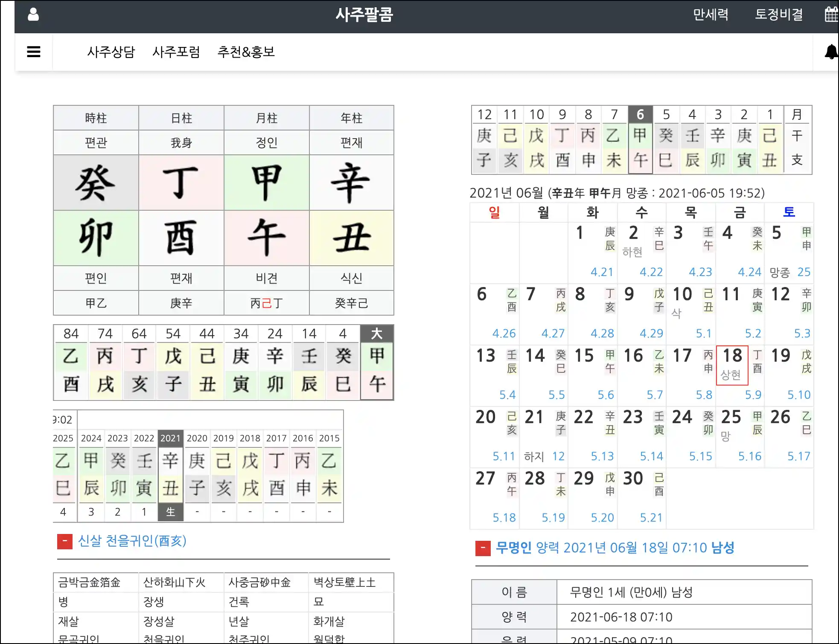This screenshot has height=644, width=839.
Task: Click the 卯 hour branch character
Action: [96, 238]
